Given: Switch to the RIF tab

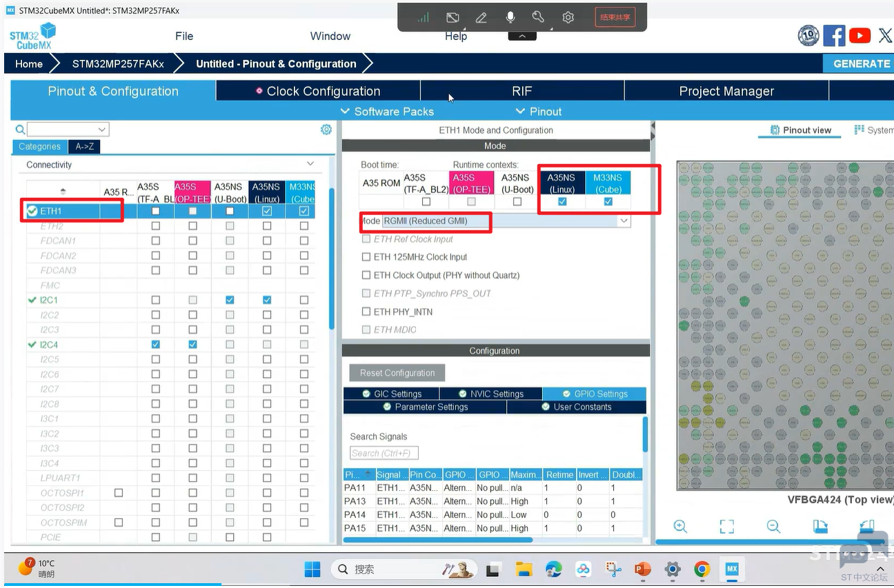Looking at the screenshot, I should point(522,91).
